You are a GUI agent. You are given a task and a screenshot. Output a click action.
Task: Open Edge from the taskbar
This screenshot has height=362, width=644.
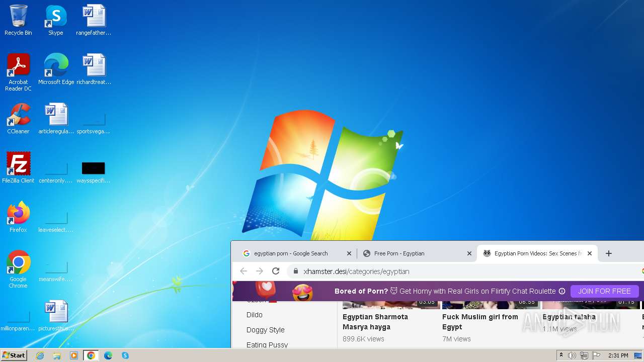click(x=108, y=355)
